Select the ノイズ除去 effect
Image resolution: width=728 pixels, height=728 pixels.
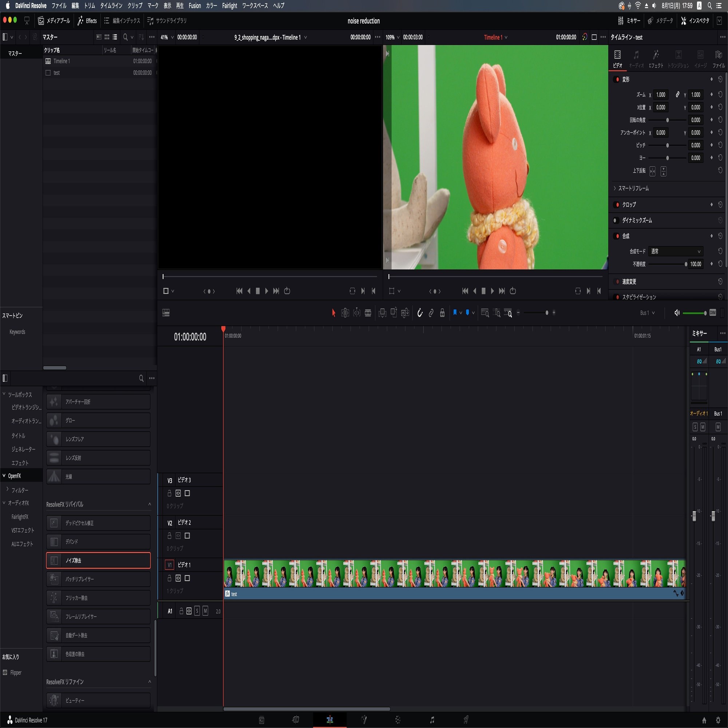point(98,560)
